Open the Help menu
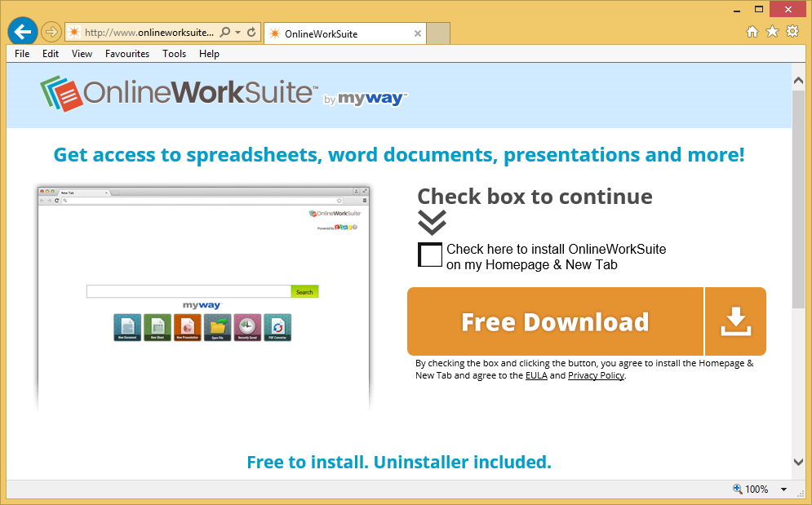Screen dimensions: 812x505 209,54
